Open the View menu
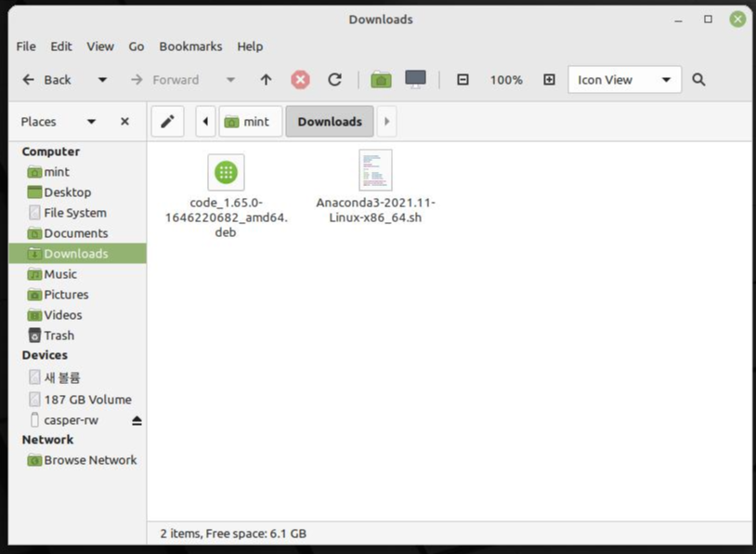Viewport: 756px width, 554px height. pyautogui.click(x=100, y=46)
